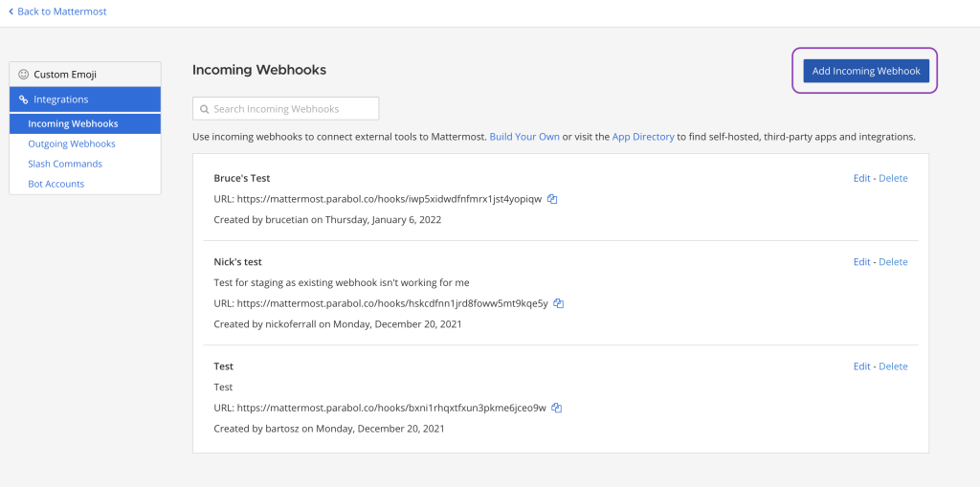
Task: Open Slash Commands page
Action: point(65,164)
